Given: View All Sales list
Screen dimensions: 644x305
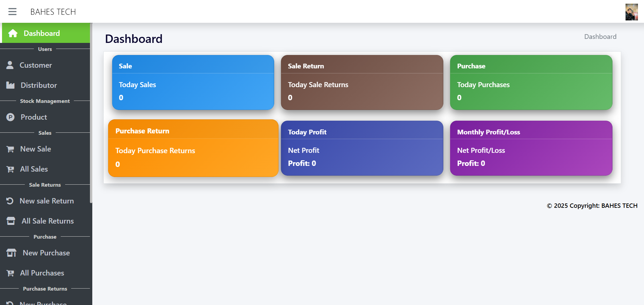Looking at the screenshot, I should click(x=45, y=169).
